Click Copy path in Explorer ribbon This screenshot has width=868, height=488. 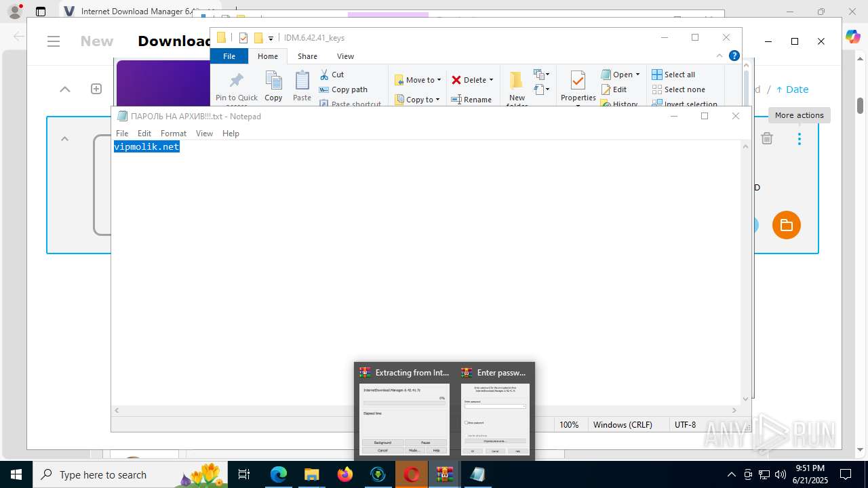pos(343,89)
